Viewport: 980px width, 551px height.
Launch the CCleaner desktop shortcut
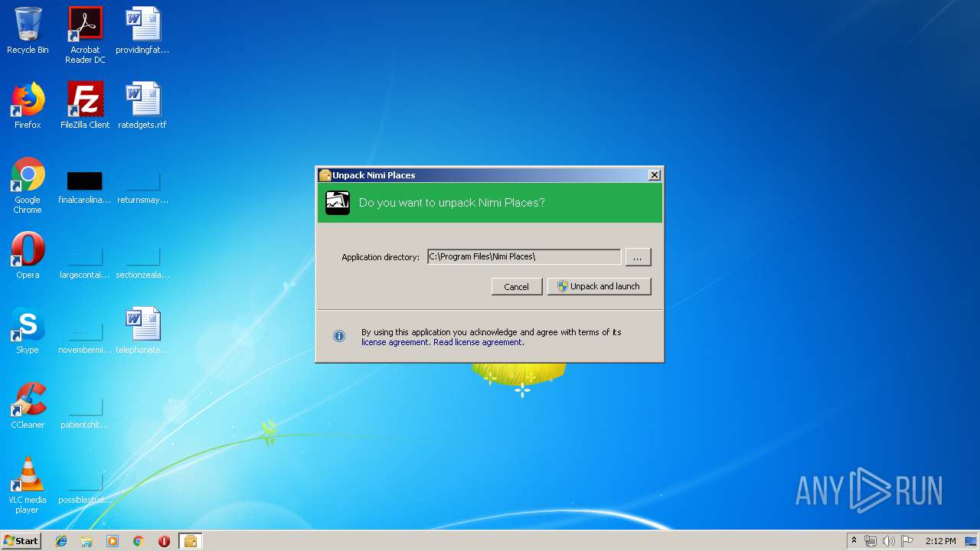(x=28, y=406)
